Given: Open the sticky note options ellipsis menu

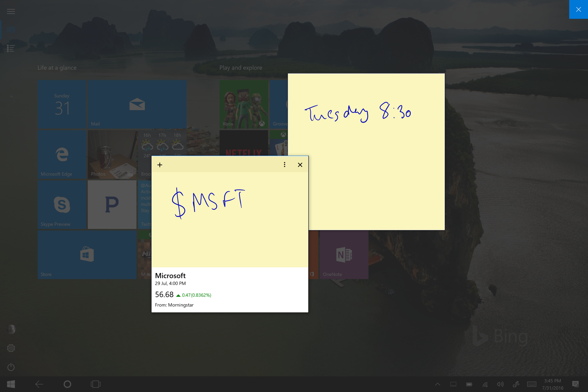Looking at the screenshot, I should coord(284,165).
